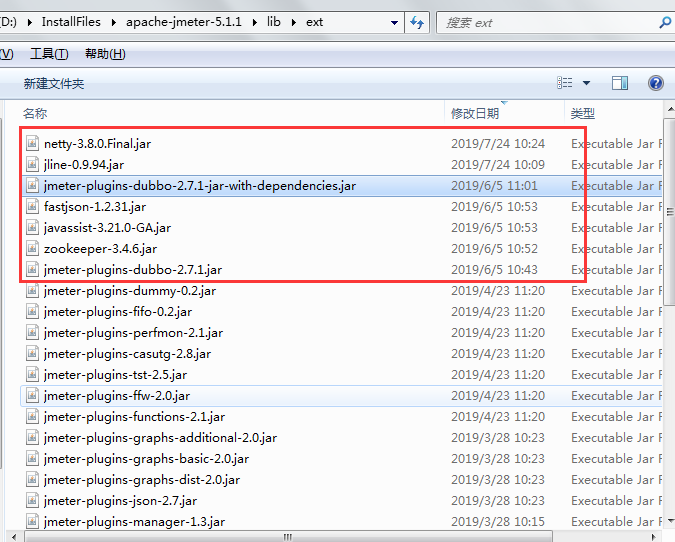
Task: Click jar icon of jmeter-plugins-functions-2.1.jar
Action: point(32,416)
